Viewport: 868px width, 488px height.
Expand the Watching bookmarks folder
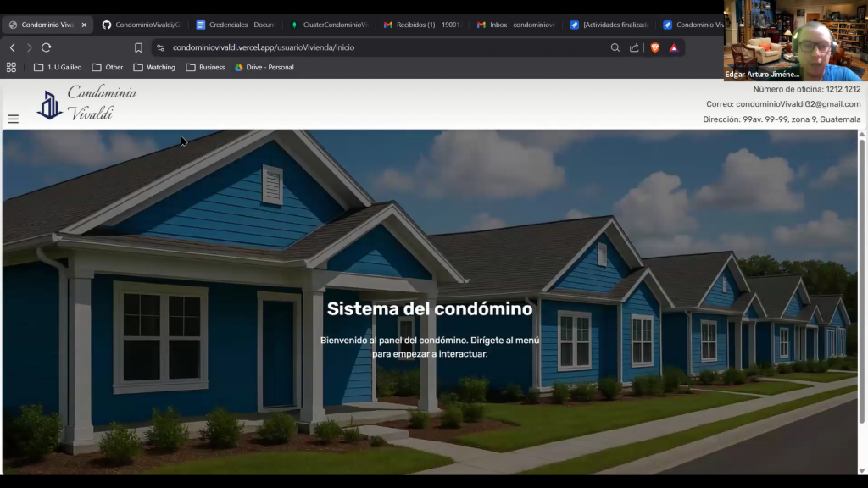(154, 67)
